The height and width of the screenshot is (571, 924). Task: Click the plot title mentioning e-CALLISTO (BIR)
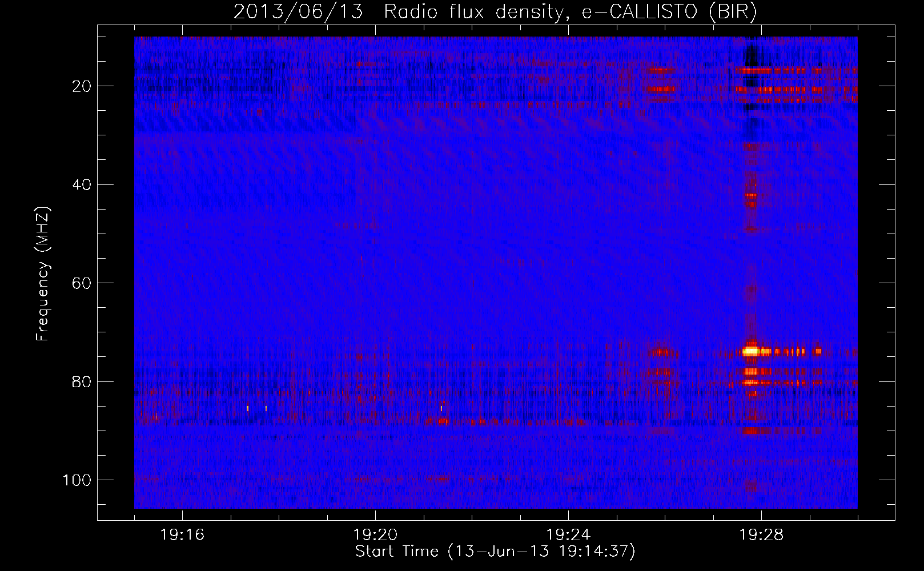point(495,12)
